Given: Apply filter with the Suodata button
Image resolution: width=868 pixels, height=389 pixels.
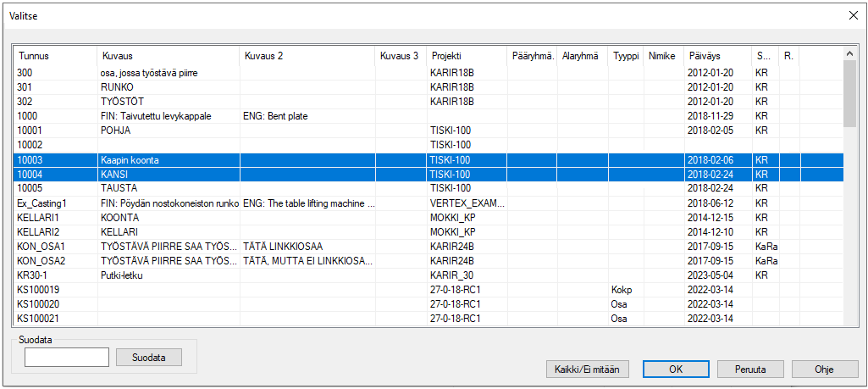Looking at the screenshot, I should [149, 358].
